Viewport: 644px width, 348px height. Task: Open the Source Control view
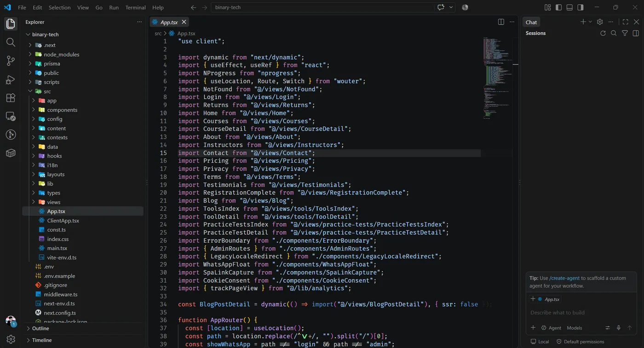coord(11,61)
